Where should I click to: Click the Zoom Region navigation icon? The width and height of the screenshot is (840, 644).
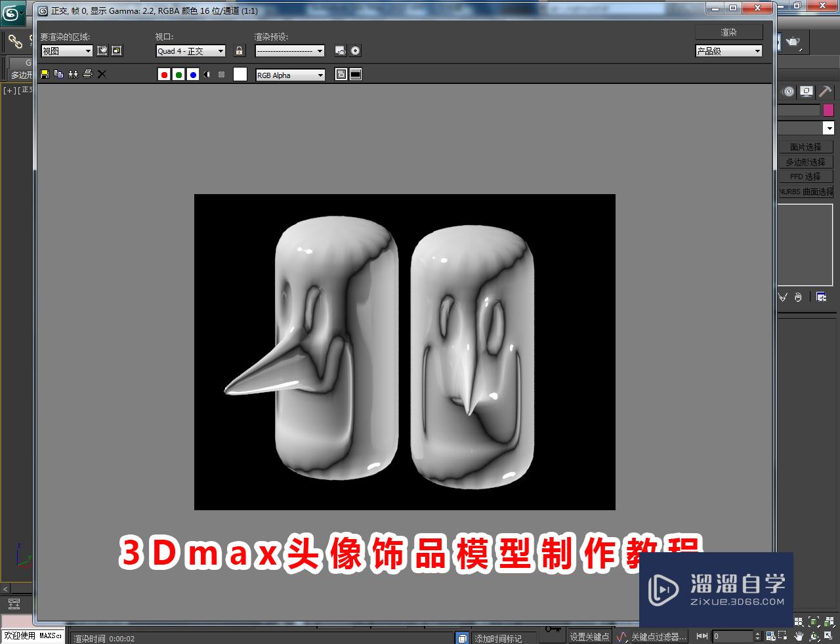[x=784, y=636]
